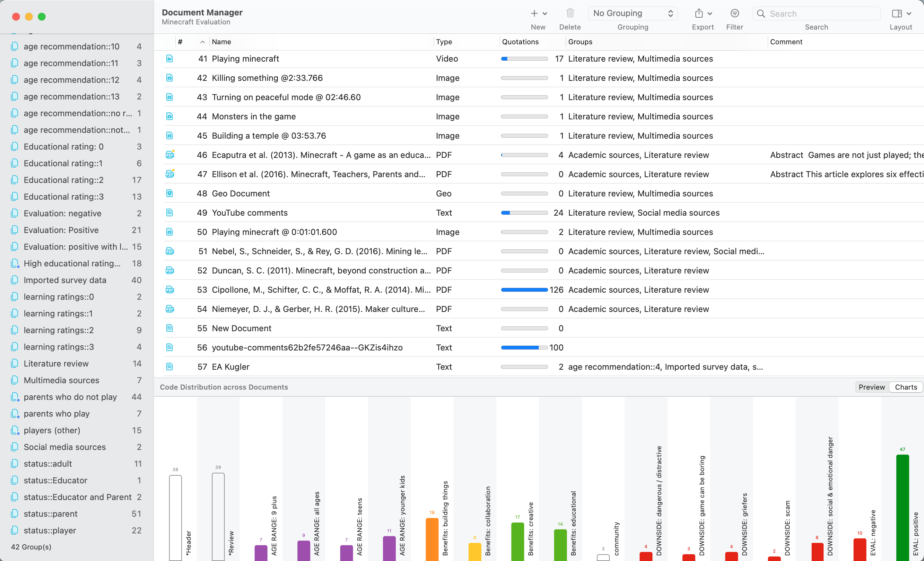The image size is (924, 561).
Task: Click video icon for Playing minecraft row
Action: point(170,59)
